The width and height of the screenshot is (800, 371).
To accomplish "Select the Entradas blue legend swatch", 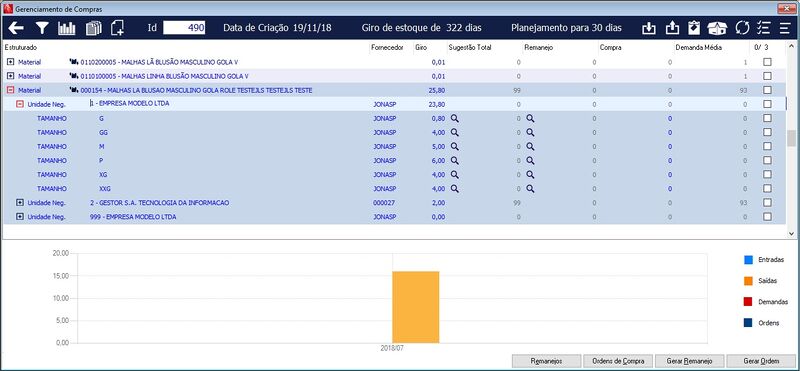I will tap(748, 260).
